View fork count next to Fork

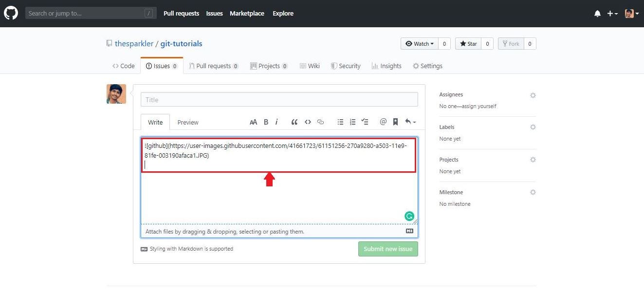pos(530,44)
